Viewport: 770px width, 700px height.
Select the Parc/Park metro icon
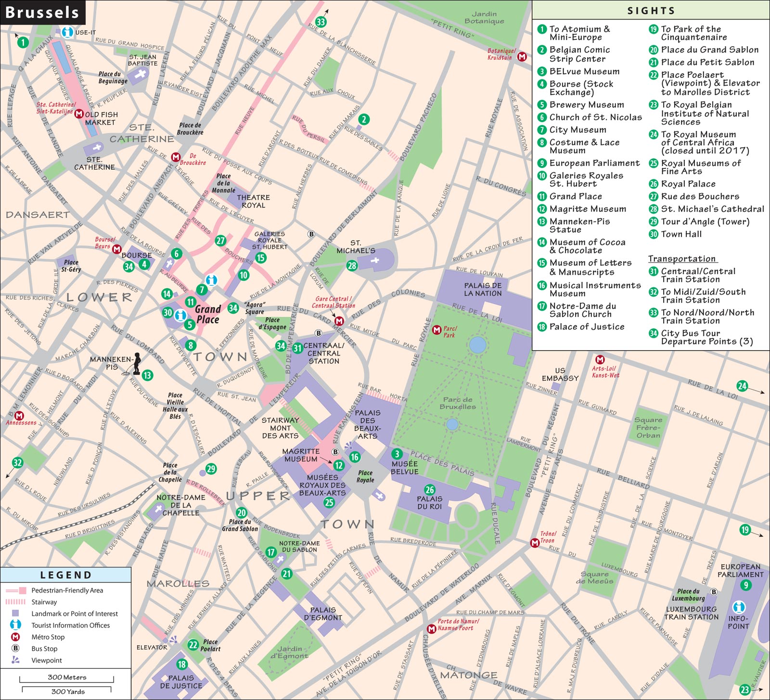(436, 330)
